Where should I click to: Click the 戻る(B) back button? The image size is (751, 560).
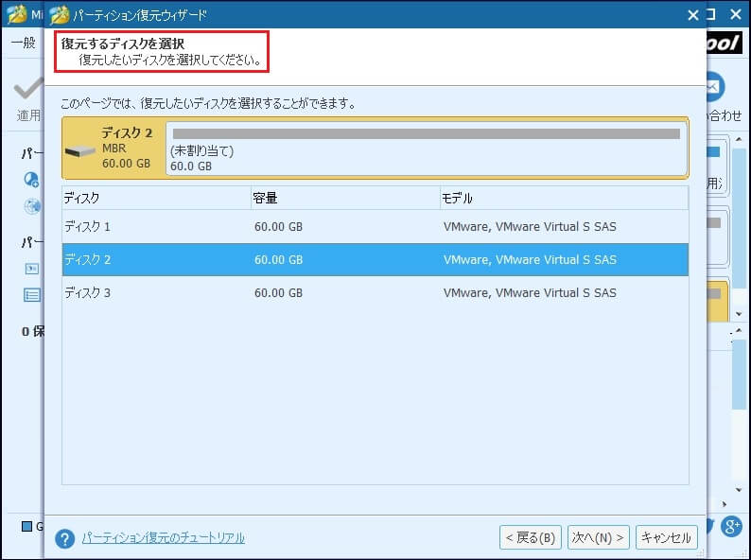pyautogui.click(x=531, y=537)
